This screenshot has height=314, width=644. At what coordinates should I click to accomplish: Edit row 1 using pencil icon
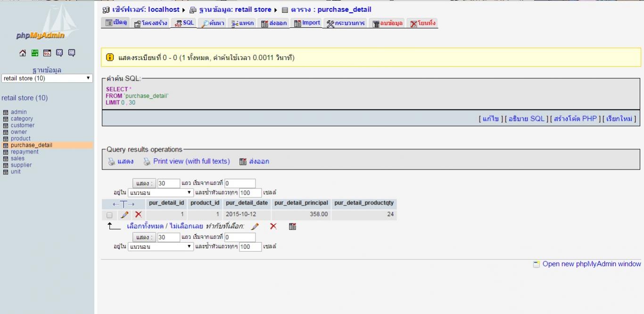(124, 214)
